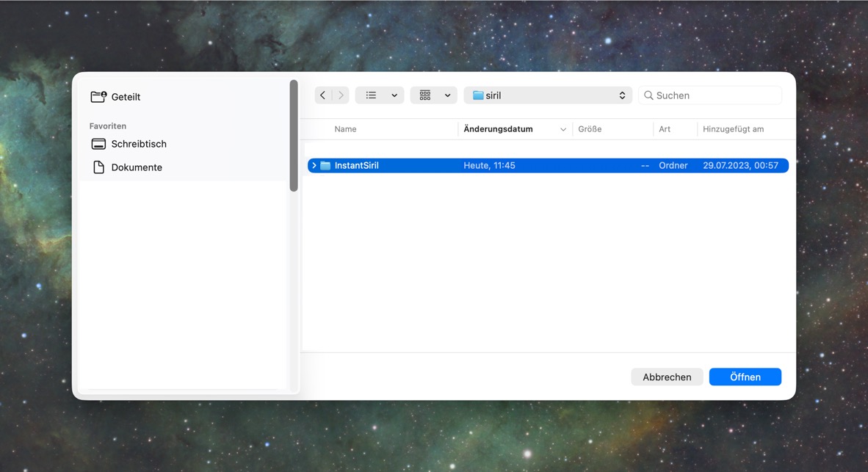This screenshot has width=868, height=472.
Task: Click the sidebar vertical scrollbar
Action: click(294, 136)
